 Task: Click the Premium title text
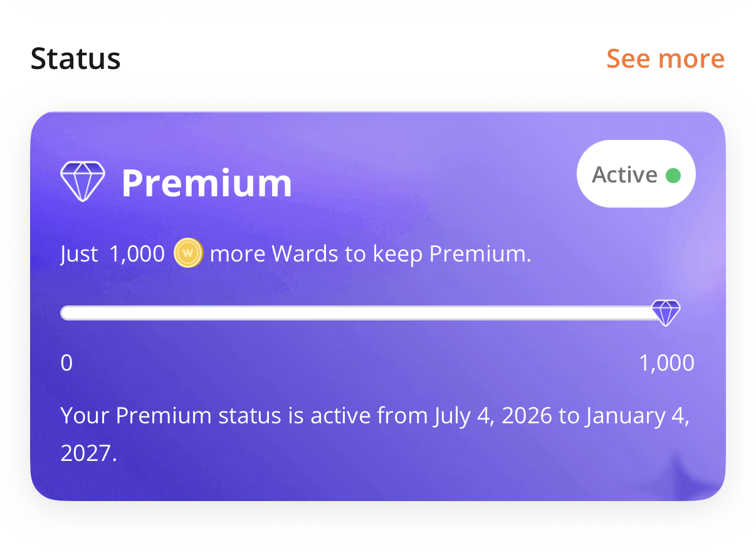207,183
